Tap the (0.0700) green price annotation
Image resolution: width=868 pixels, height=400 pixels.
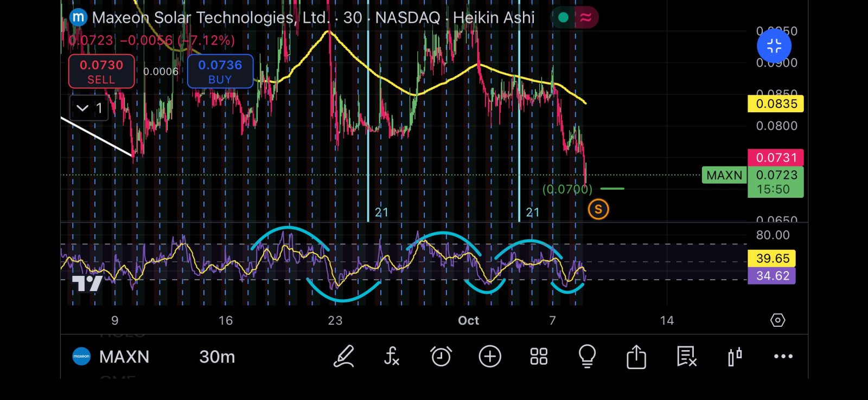(567, 189)
